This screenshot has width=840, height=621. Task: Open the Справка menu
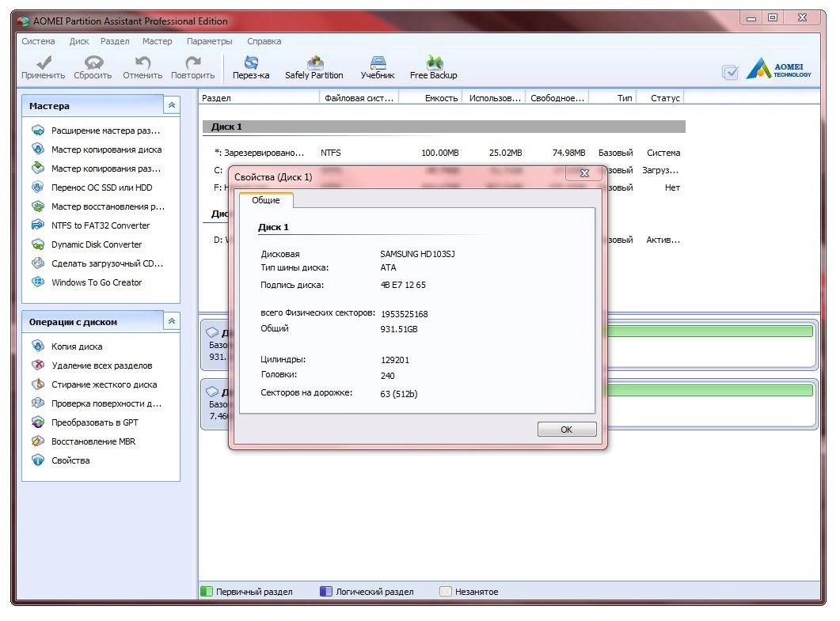click(264, 41)
